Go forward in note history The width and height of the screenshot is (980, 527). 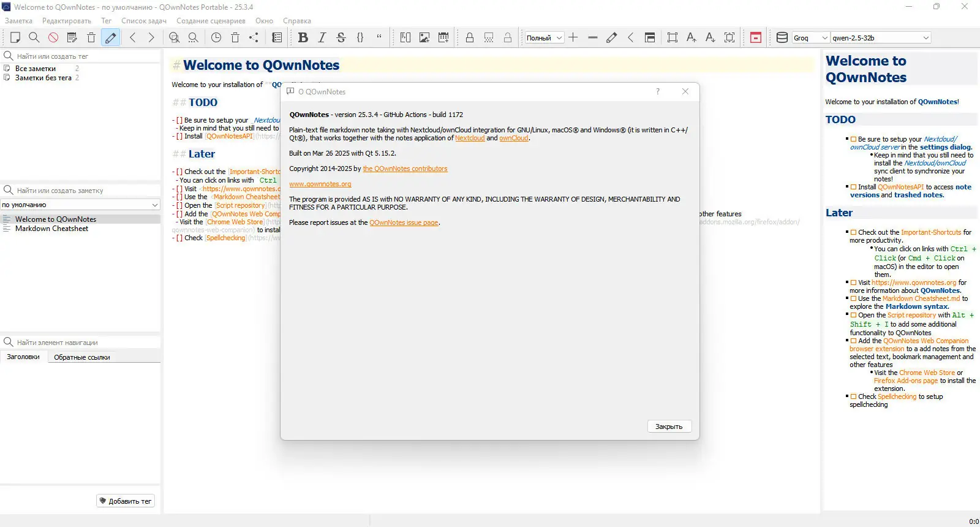click(x=151, y=38)
